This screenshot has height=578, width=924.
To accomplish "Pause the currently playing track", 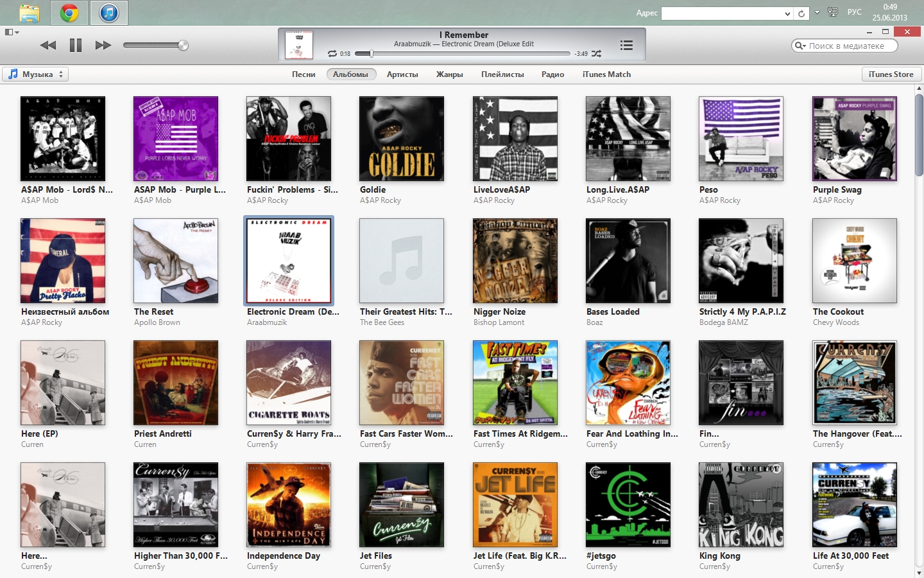I will 76,45.
